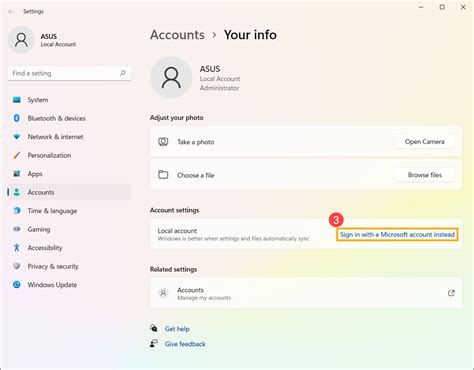Select Accounts in the sidebar
The image size is (474, 370).
coord(69,192)
